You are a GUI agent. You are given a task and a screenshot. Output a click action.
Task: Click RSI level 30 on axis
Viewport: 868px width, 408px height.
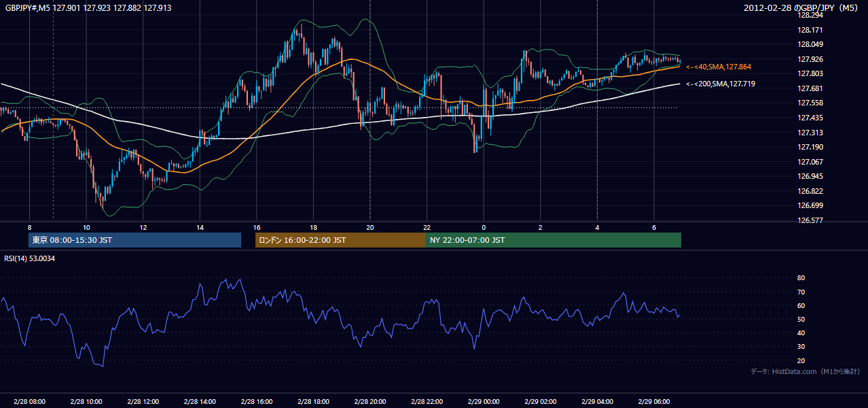point(801,347)
